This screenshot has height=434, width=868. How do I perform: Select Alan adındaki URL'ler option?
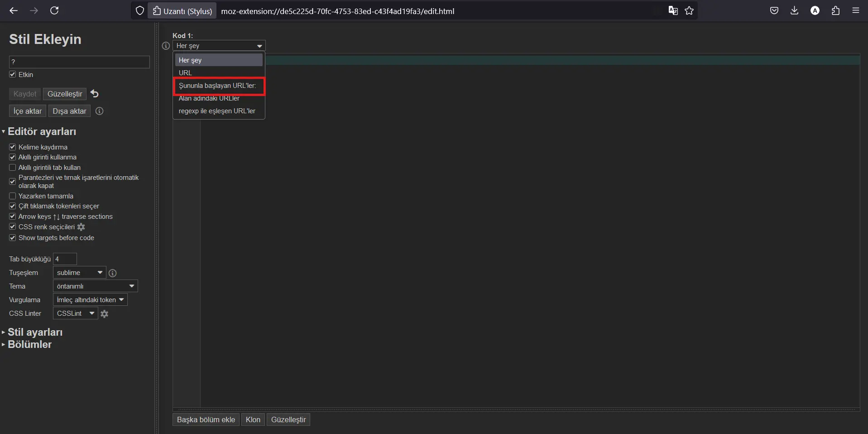(x=219, y=98)
